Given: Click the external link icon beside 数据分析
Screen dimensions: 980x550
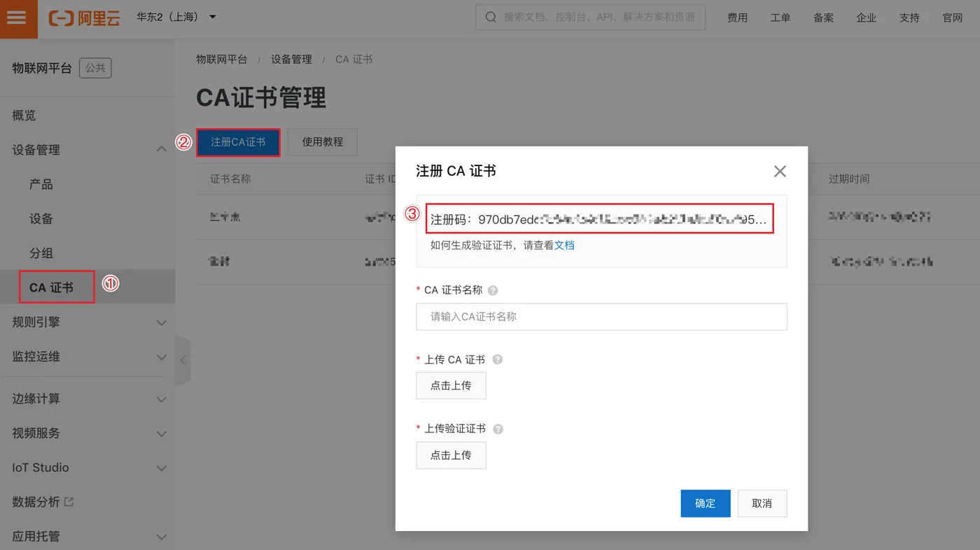Looking at the screenshot, I should pyautogui.click(x=69, y=502).
